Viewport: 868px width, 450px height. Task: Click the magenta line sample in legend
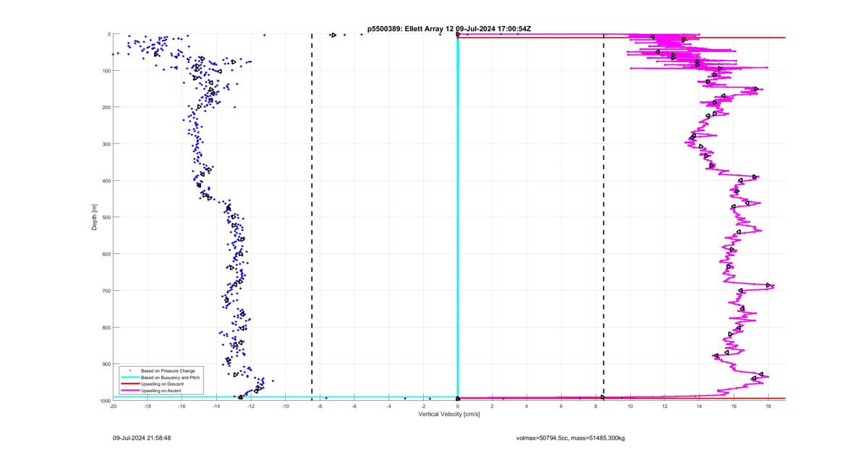pyautogui.click(x=129, y=391)
